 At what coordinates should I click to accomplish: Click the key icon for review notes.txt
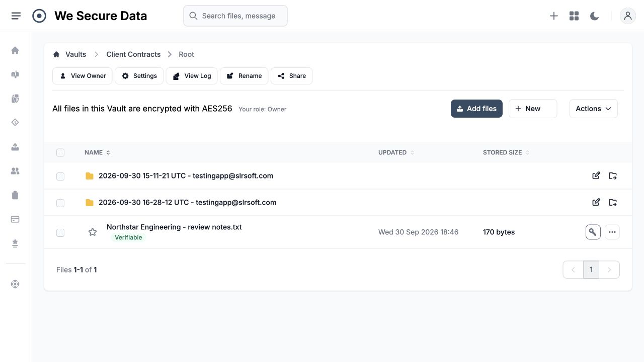(593, 232)
